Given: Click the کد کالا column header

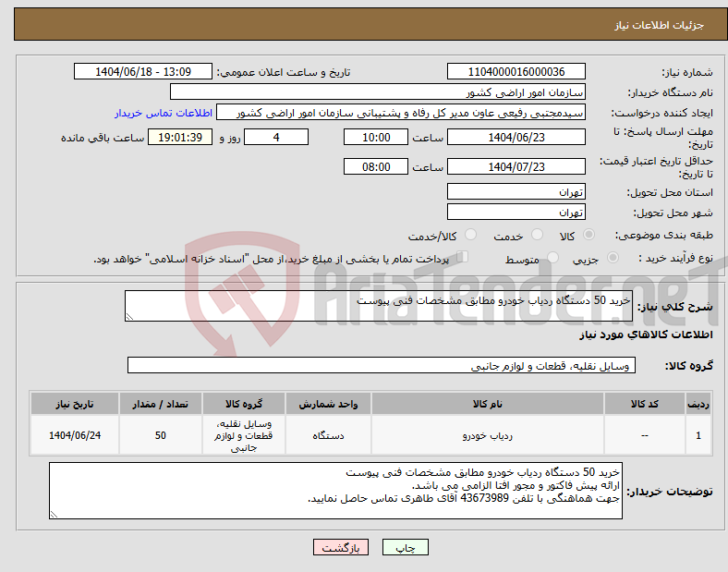Looking at the screenshot, I should click(x=645, y=404).
